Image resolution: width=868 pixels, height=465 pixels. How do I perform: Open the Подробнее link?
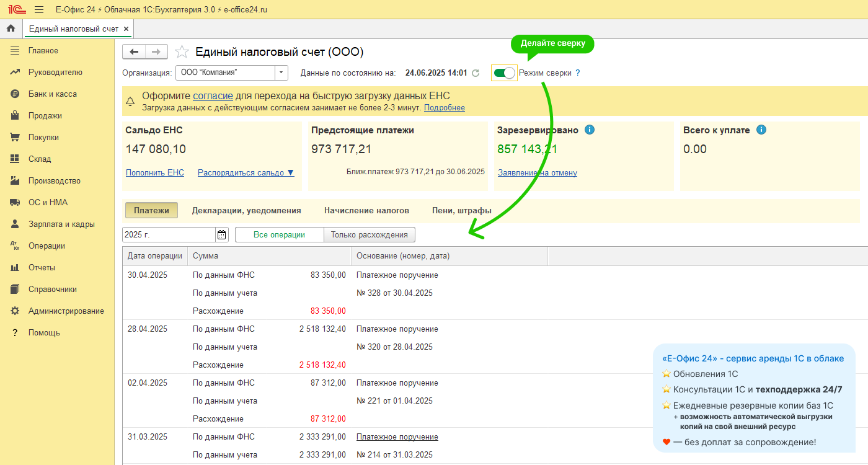(445, 108)
